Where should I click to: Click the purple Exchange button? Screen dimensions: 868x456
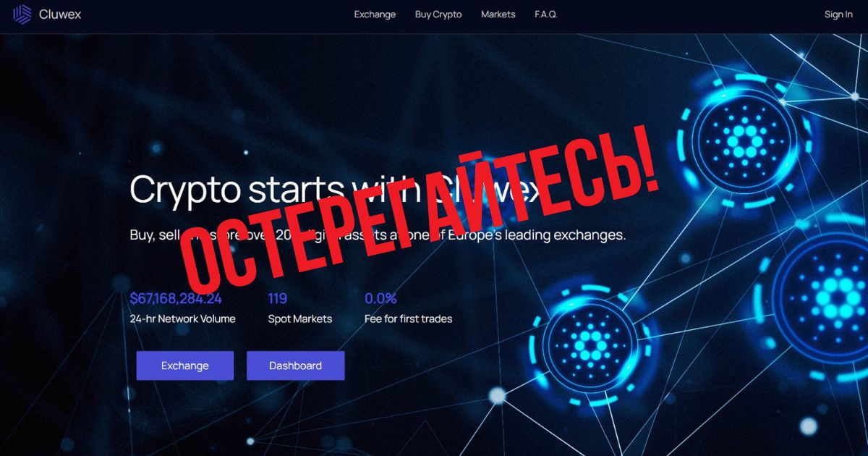pyautogui.click(x=185, y=366)
